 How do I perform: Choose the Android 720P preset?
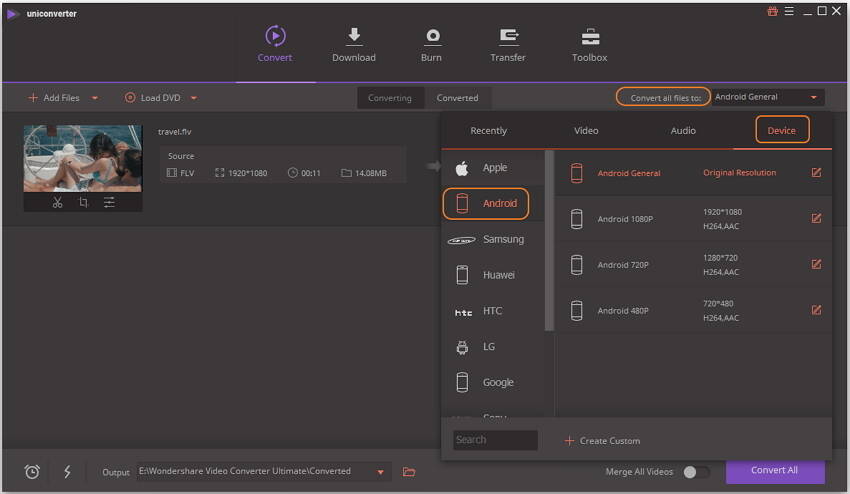(693, 265)
